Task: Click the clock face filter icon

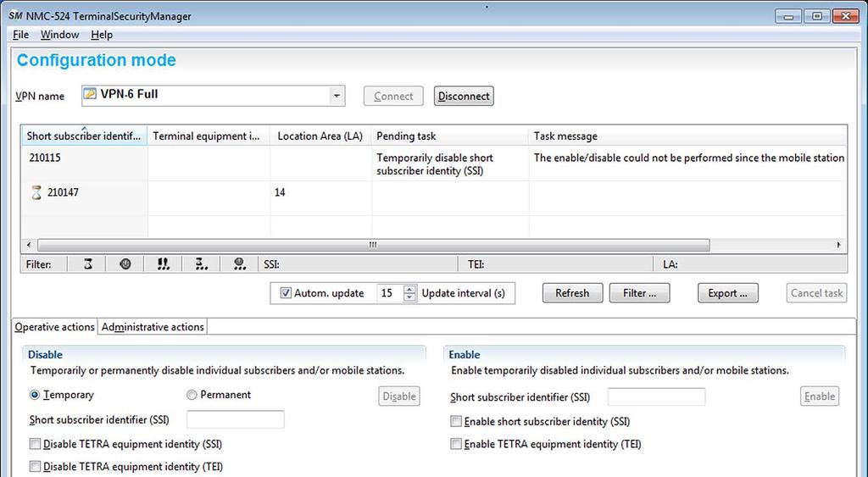Action: 125,264
